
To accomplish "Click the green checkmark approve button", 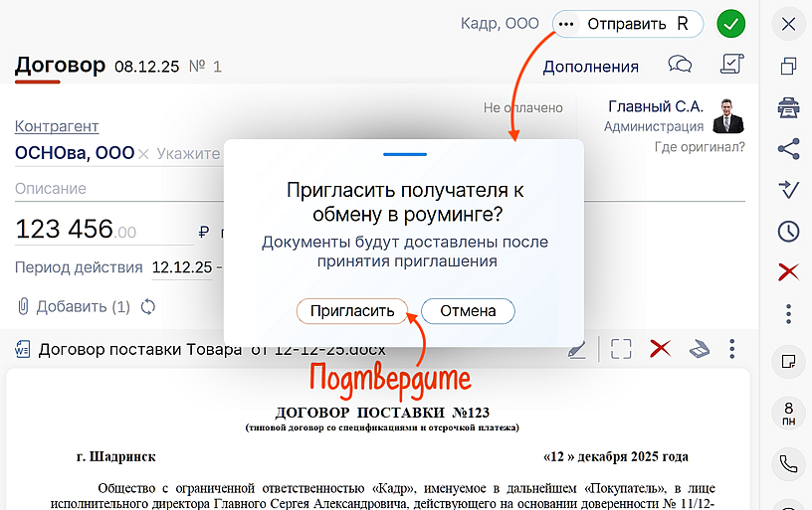I will click(x=731, y=24).
